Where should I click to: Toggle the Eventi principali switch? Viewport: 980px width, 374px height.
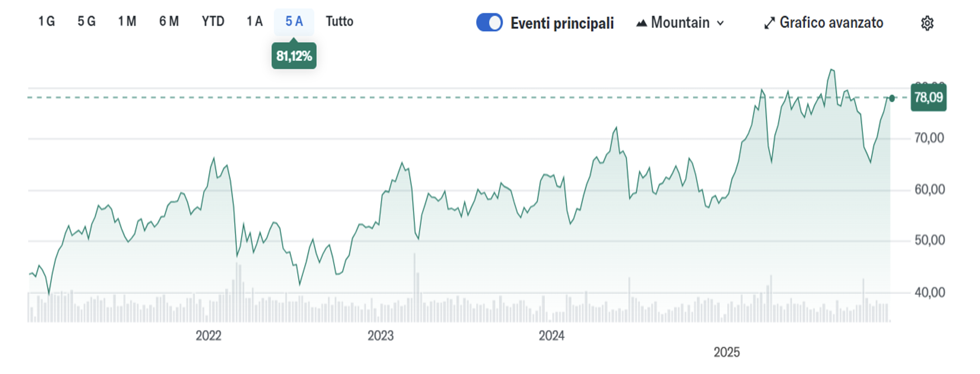pos(489,22)
